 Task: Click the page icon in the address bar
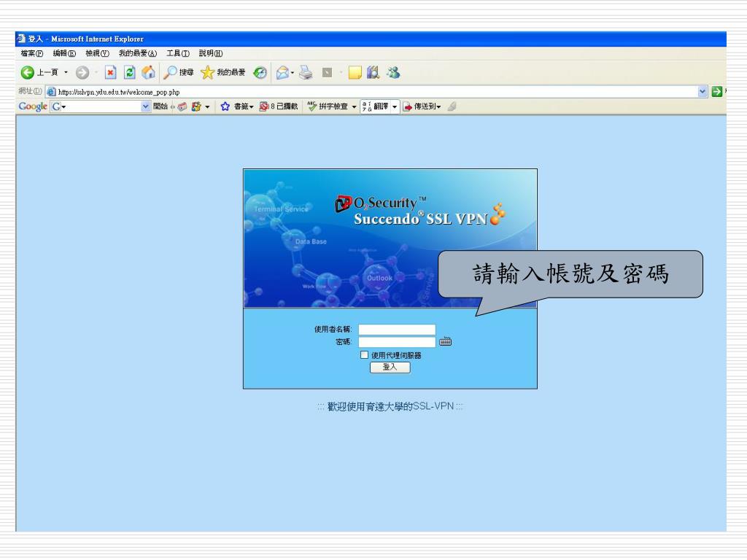(x=52, y=92)
